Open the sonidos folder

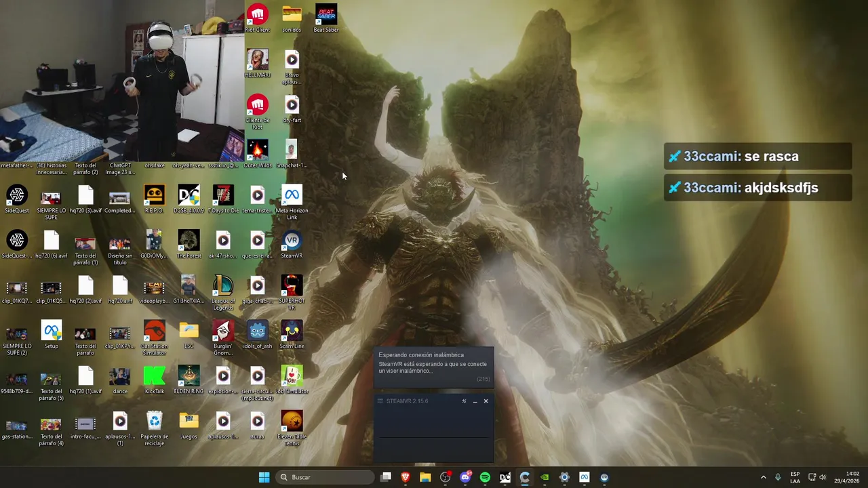click(292, 18)
